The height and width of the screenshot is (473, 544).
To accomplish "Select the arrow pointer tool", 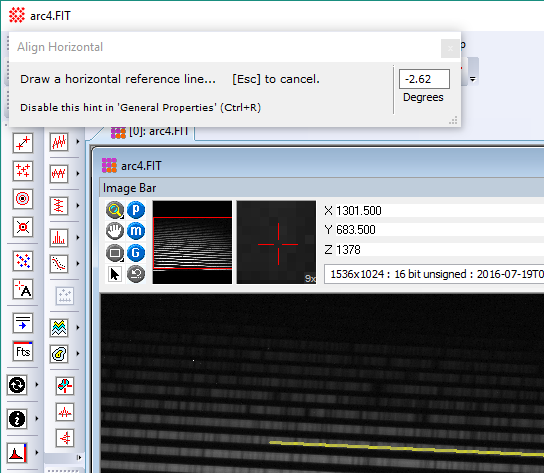I will pyautogui.click(x=115, y=274).
